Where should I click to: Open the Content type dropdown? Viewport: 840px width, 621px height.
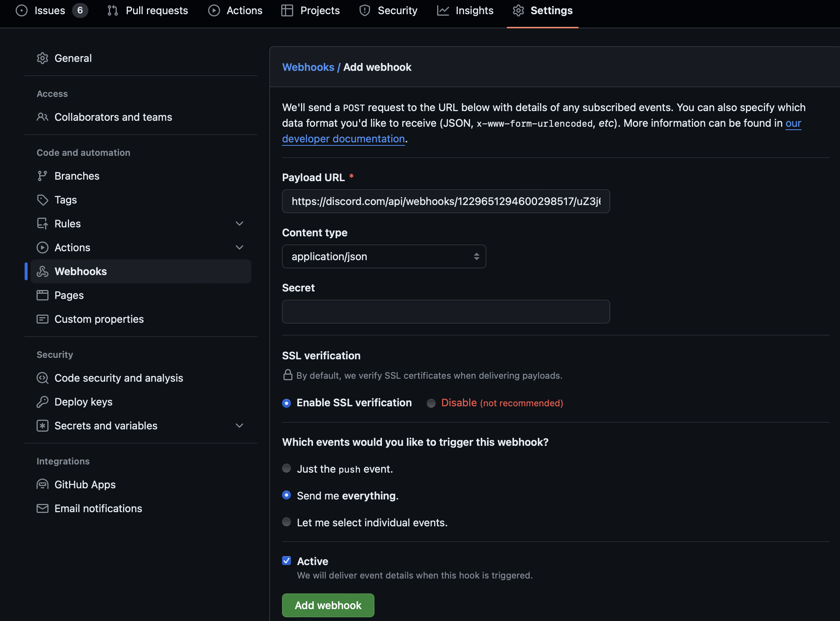[x=384, y=256]
